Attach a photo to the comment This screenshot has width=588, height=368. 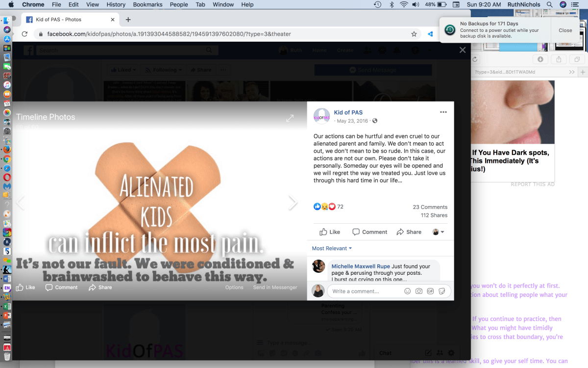tap(419, 291)
